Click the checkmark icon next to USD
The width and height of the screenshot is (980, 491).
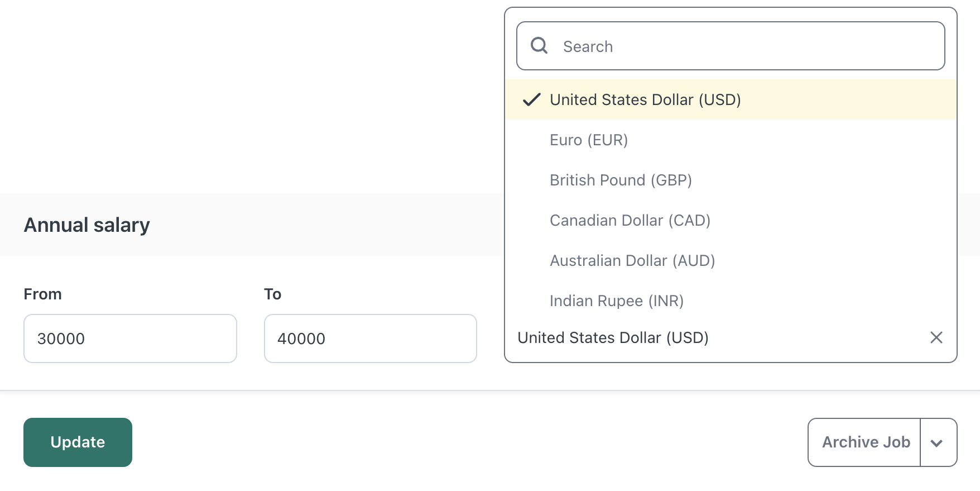point(532,99)
